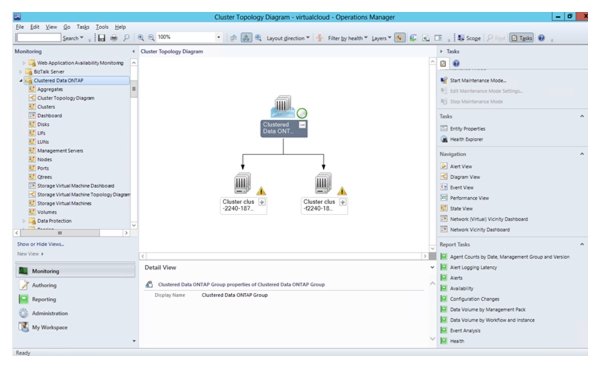601x369 pixels.
Task: Open Alert View in Navigation
Action: coord(461,167)
